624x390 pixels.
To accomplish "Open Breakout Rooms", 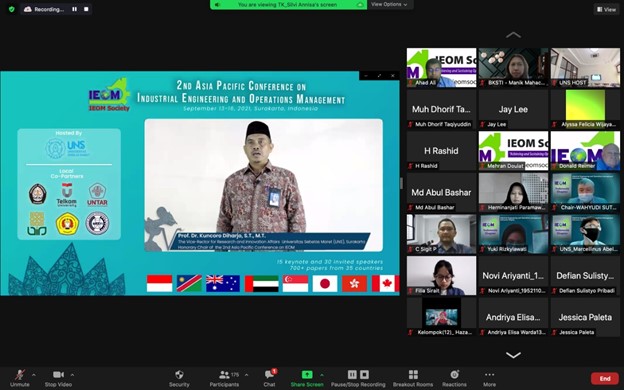I will (413, 378).
